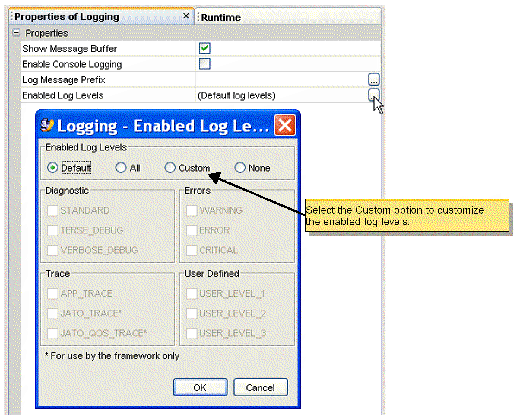
Task: Select the Default log level radio
Action: tap(52, 168)
